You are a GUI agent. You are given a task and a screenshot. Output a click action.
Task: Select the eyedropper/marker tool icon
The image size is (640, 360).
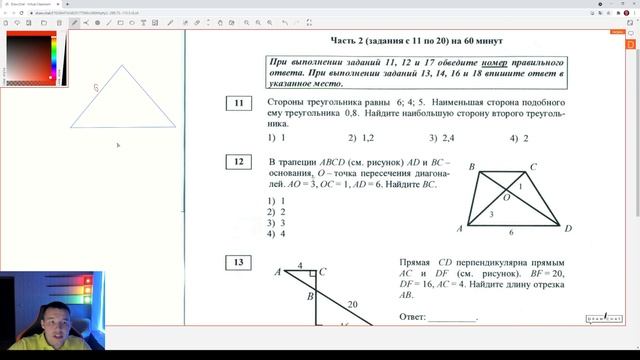[170, 23]
